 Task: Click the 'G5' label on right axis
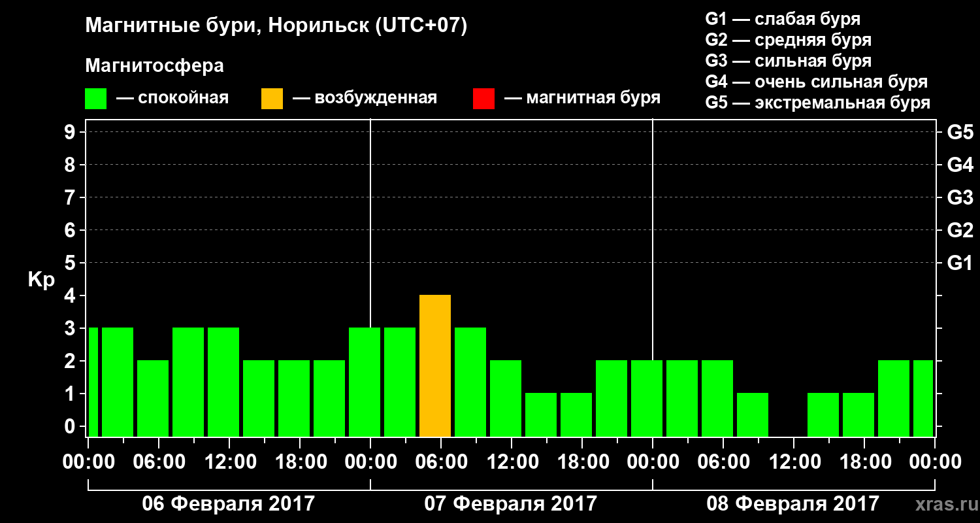(x=960, y=132)
